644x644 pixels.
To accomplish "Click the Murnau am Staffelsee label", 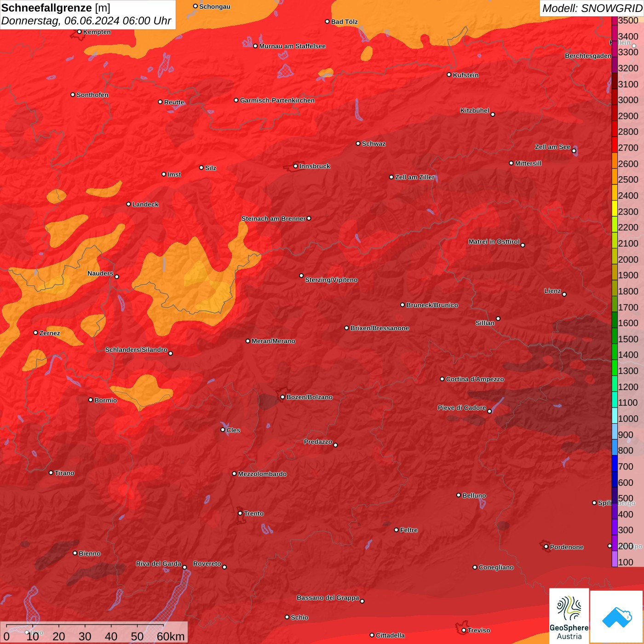I will click(292, 46).
